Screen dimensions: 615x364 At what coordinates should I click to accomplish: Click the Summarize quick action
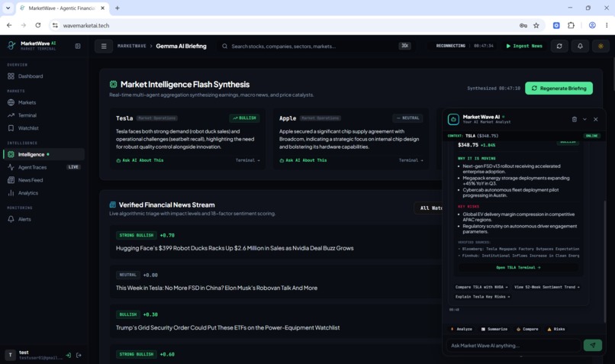click(x=494, y=329)
